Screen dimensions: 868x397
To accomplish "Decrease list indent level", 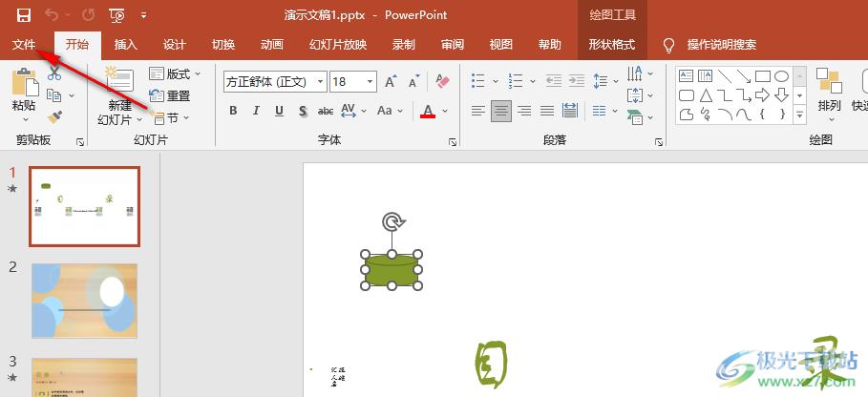I will [x=554, y=81].
